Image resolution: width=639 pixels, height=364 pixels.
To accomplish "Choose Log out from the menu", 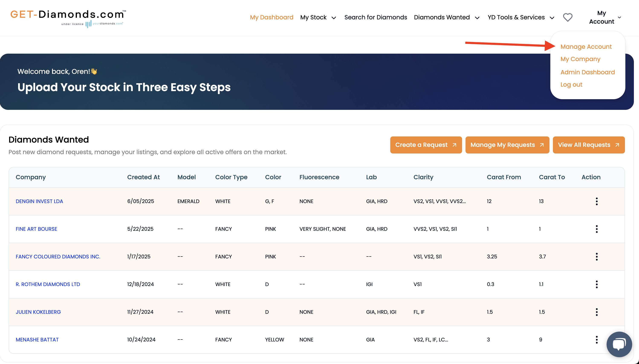I will [x=571, y=85].
